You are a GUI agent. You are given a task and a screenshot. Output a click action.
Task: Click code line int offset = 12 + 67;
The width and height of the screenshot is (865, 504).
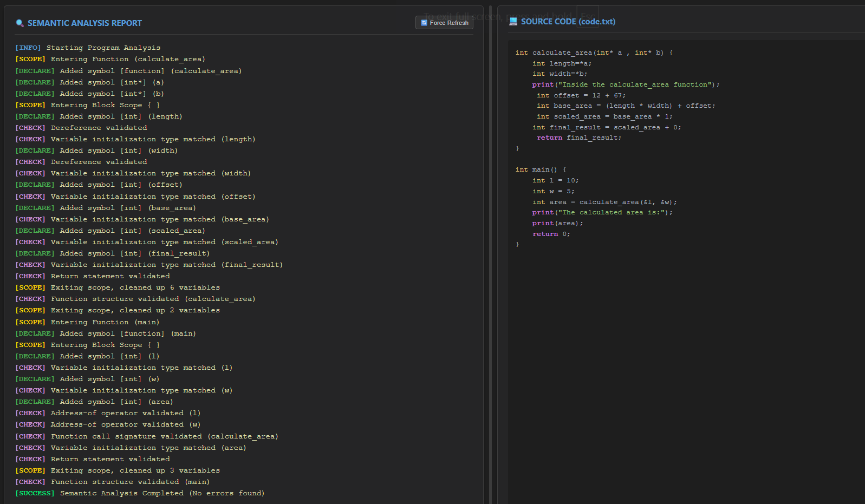point(581,95)
